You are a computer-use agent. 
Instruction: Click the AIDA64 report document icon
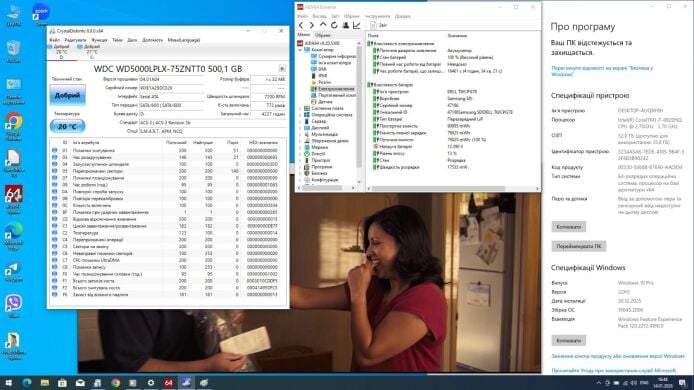[373, 25]
